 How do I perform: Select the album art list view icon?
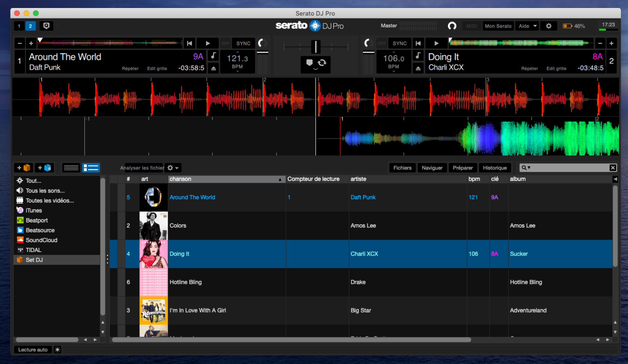(91, 168)
